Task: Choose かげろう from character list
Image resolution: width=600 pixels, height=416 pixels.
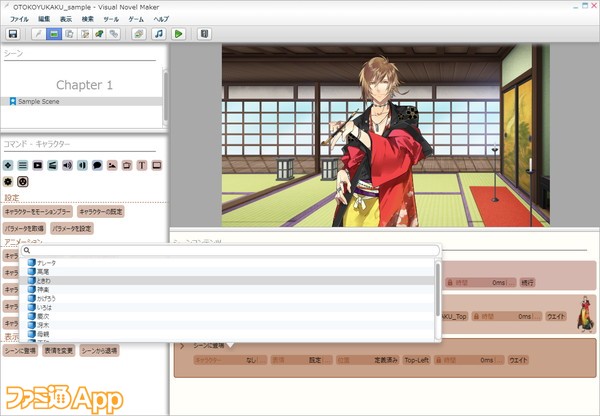Action: [227, 299]
